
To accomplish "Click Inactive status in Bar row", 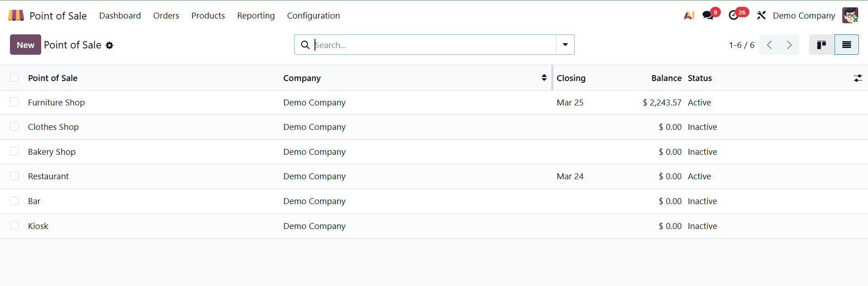I will 702,201.
